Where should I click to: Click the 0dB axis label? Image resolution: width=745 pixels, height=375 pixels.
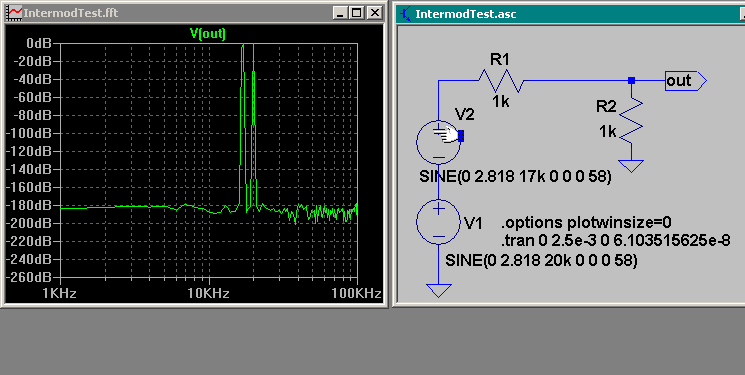click(x=39, y=43)
